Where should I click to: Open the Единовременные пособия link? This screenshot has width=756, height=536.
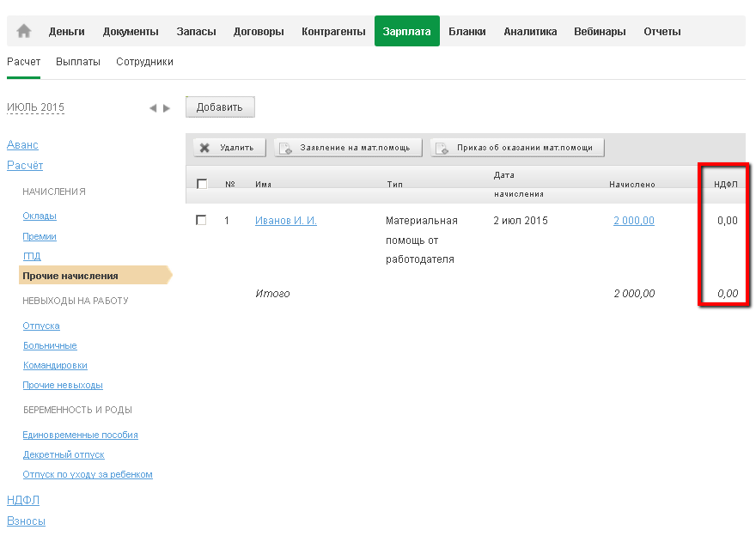coord(81,435)
